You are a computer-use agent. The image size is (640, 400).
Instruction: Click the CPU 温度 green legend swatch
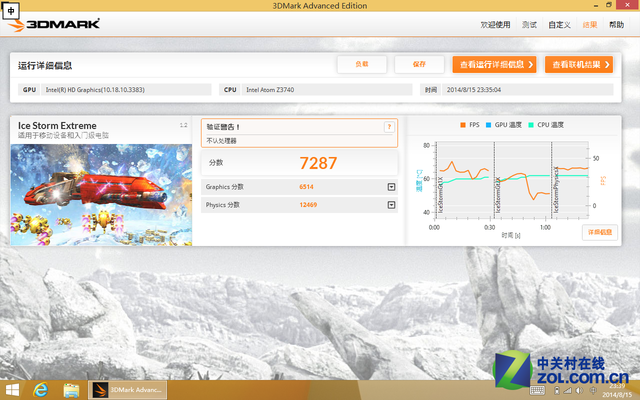[531, 125]
